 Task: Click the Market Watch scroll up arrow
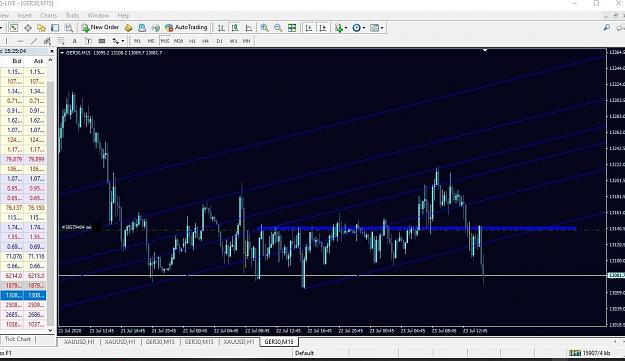(51, 61)
